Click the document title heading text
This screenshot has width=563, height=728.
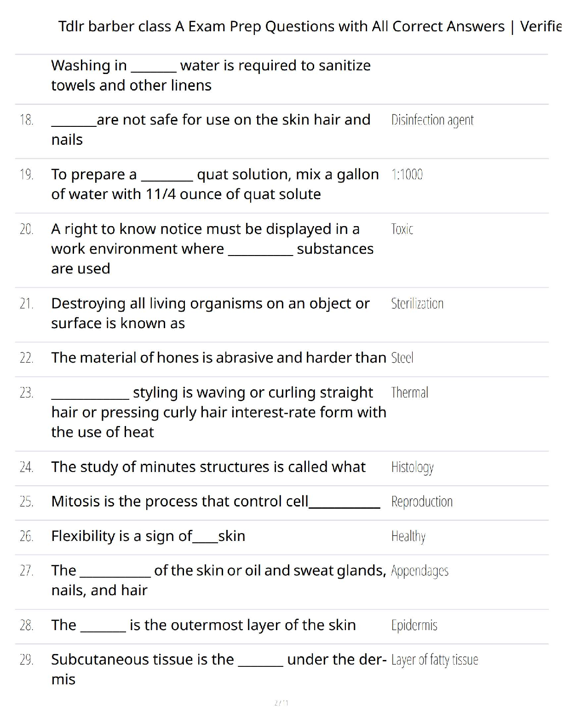309,27
